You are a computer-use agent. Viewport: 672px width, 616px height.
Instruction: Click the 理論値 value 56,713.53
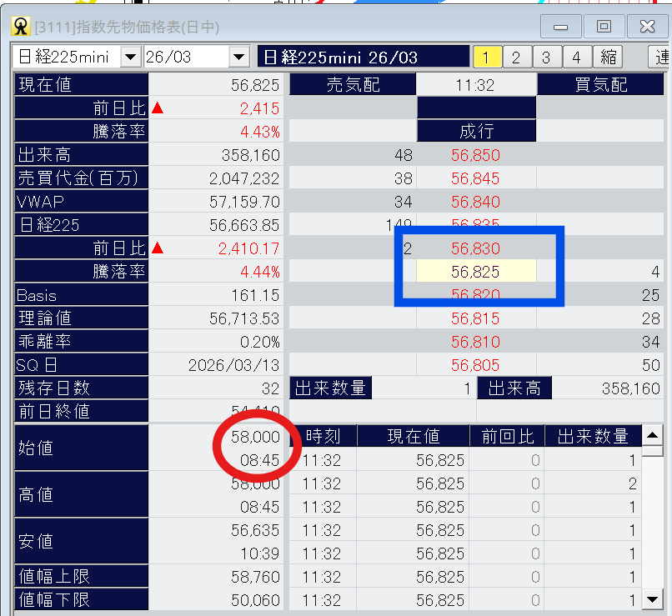point(244,318)
